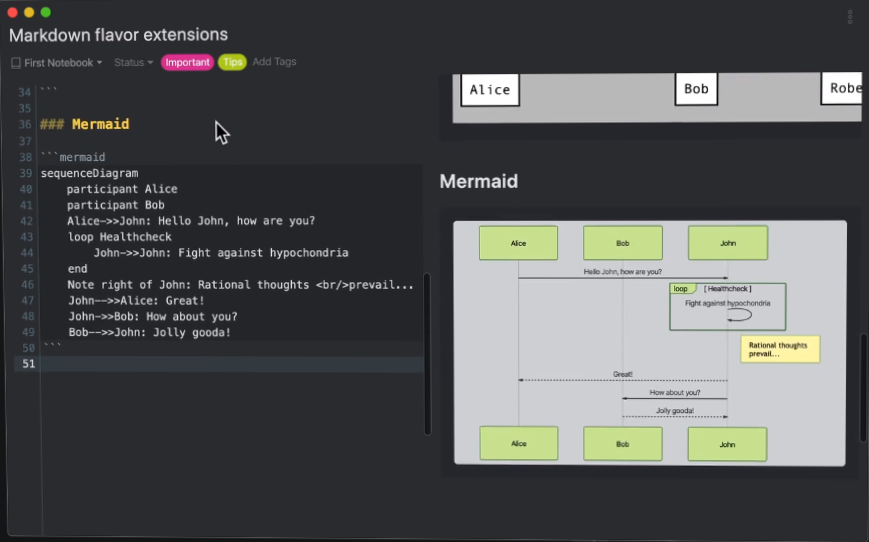The height and width of the screenshot is (542, 869).
Task: Click the green maximize window button
Action: (46, 12)
